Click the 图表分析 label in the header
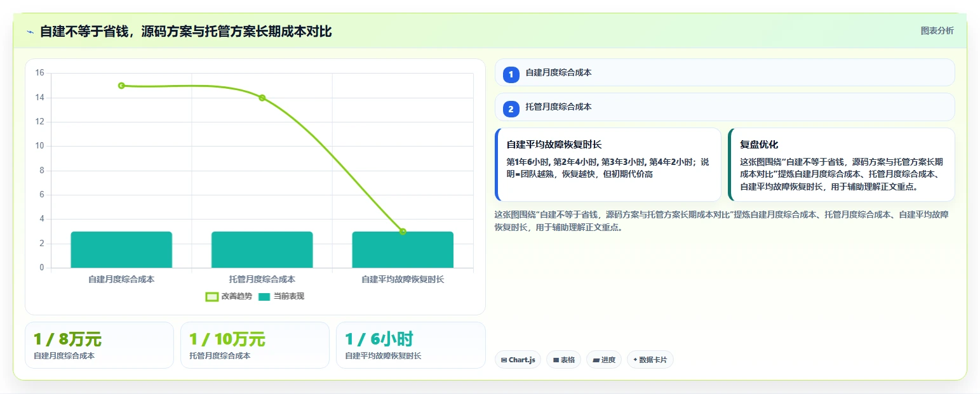This screenshot has height=394, width=980. [937, 30]
